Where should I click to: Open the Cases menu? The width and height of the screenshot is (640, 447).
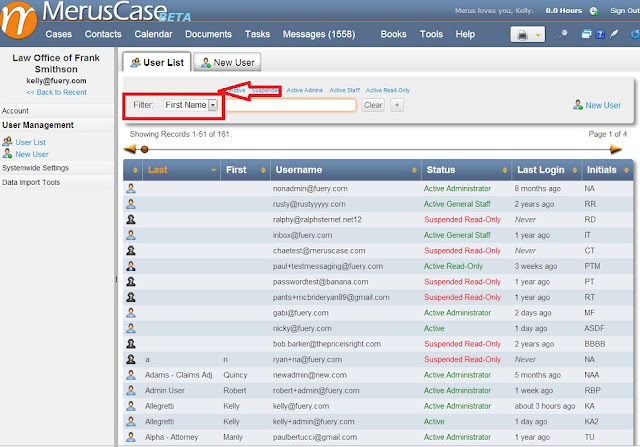[59, 34]
